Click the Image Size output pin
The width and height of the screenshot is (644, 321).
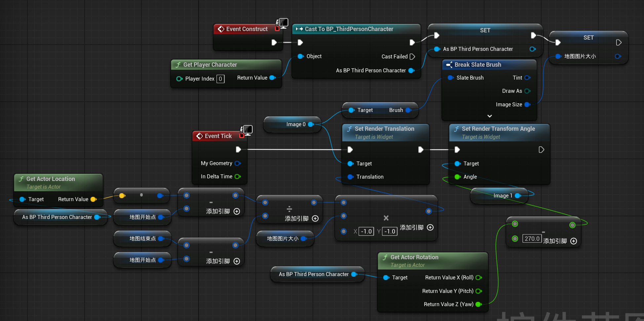[527, 105]
